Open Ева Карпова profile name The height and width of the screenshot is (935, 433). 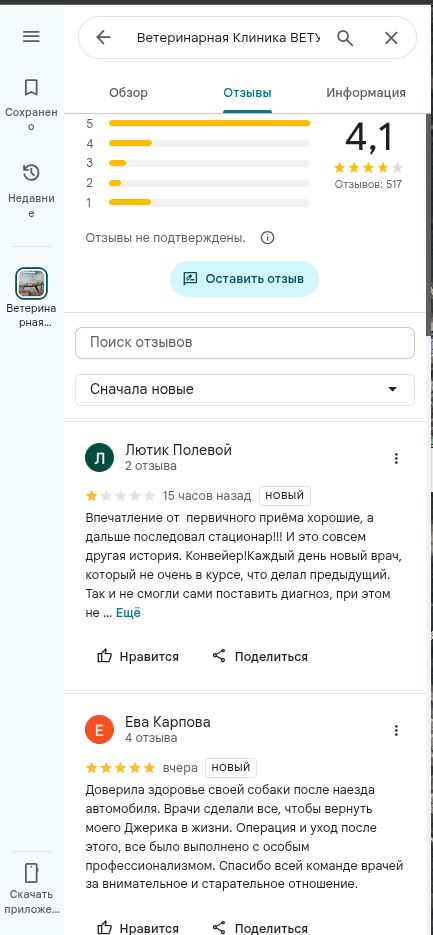coord(168,722)
